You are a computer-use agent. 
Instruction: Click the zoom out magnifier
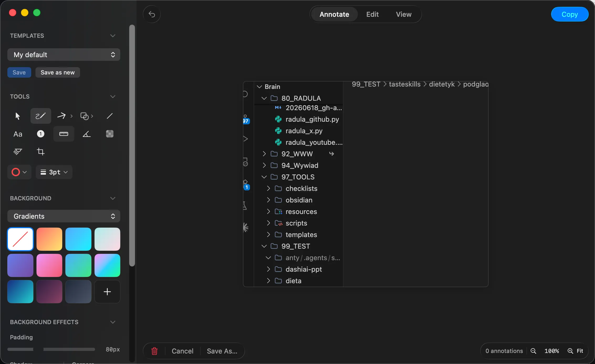[533, 351]
